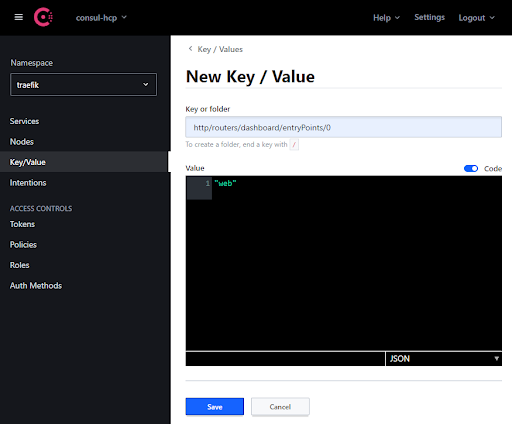Open the JSON syntax dropdown
Image resolution: width=512 pixels, height=424 pixels.
point(443,359)
